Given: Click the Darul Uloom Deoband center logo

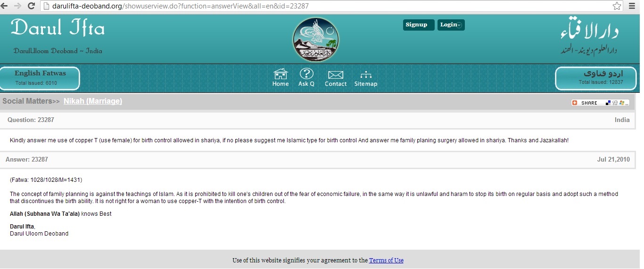Looking at the screenshot, I should 315,40.
